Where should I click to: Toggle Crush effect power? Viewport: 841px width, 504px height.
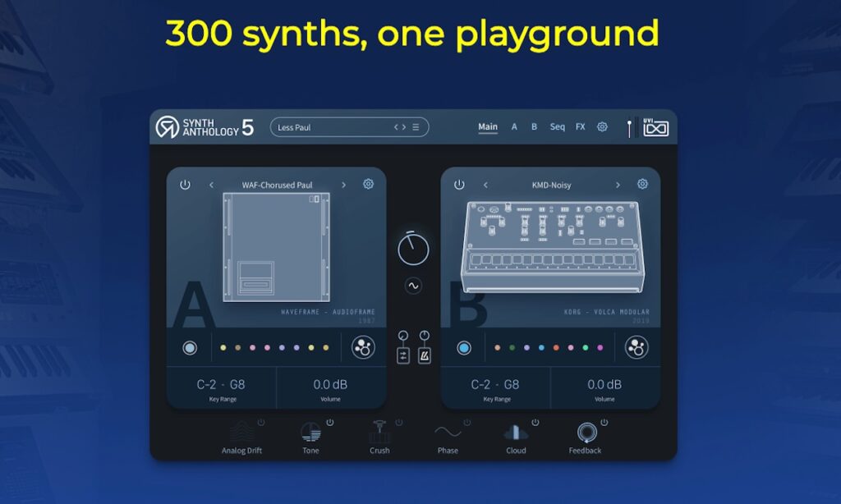[398, 423]
